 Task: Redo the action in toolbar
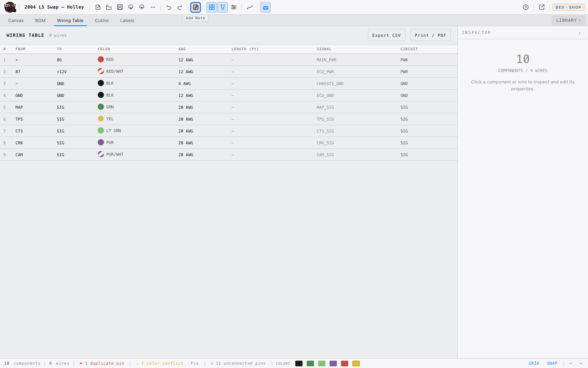(x=180, y=7)
